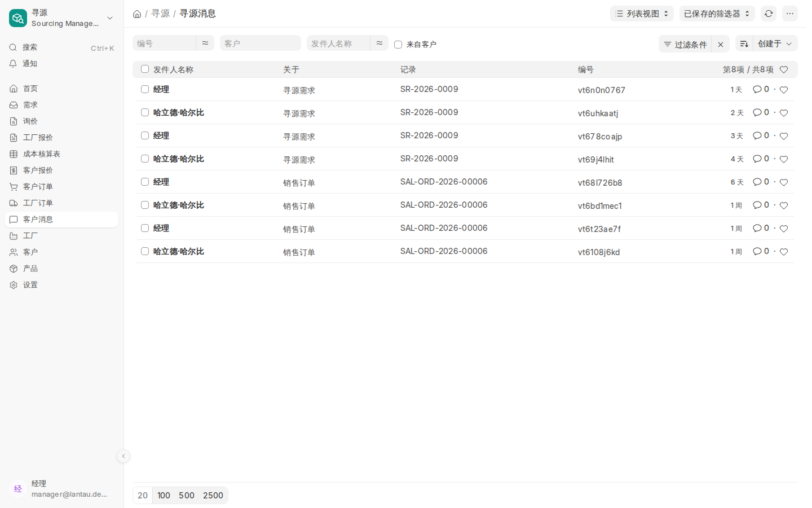The width and height of the screenshot is (812, 508).
Task: Select the checkbox for row vt68l726b8
Action: [x=145, y=182]
